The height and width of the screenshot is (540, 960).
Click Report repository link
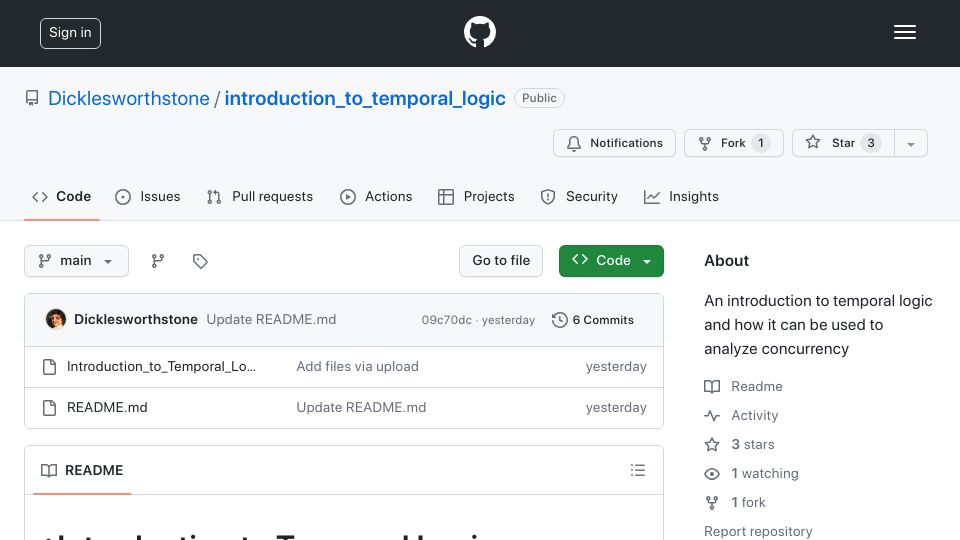coord(758,531)
